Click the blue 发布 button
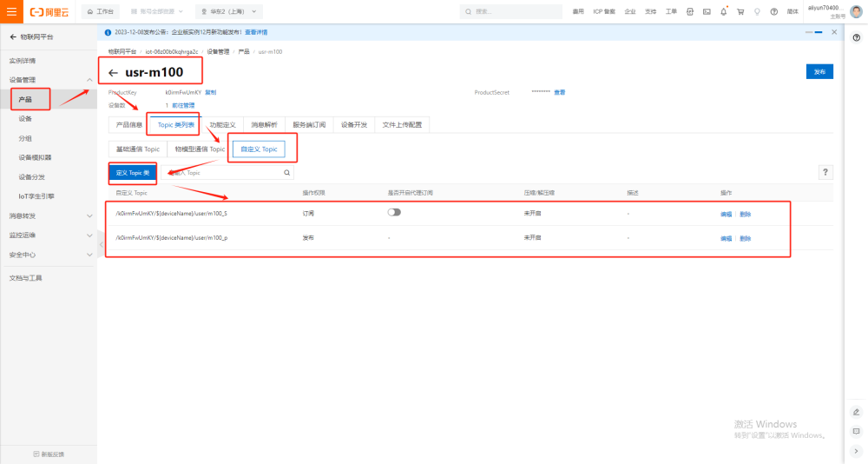Image resolution: width=868 pixels, height=464 pixels. 819,72
